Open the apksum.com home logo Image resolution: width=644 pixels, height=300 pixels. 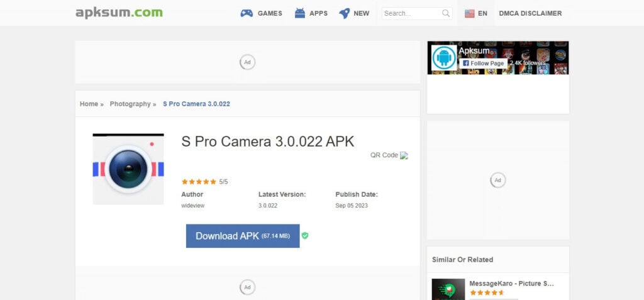119,13
